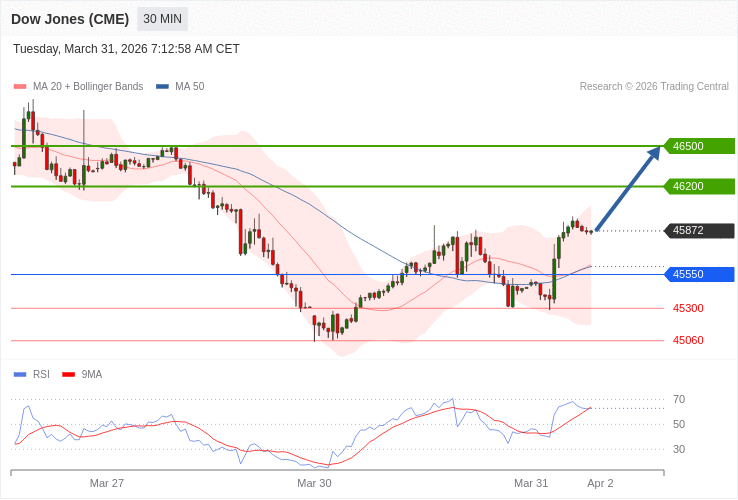Click the blue upward trend arrow

628,189
